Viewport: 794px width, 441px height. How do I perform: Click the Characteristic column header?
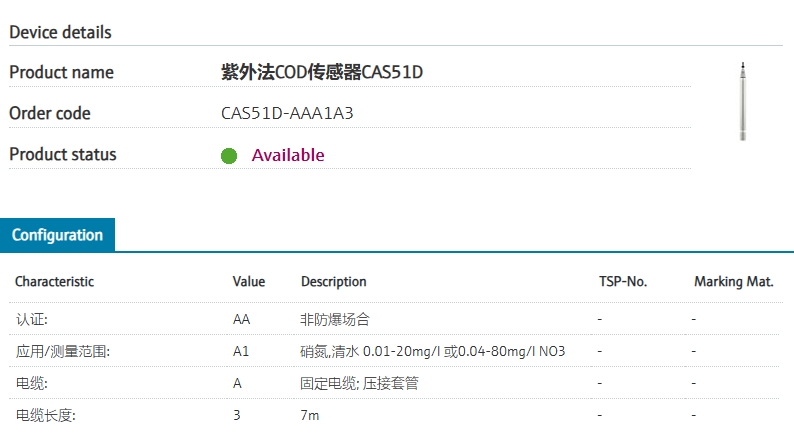point(54,282)
